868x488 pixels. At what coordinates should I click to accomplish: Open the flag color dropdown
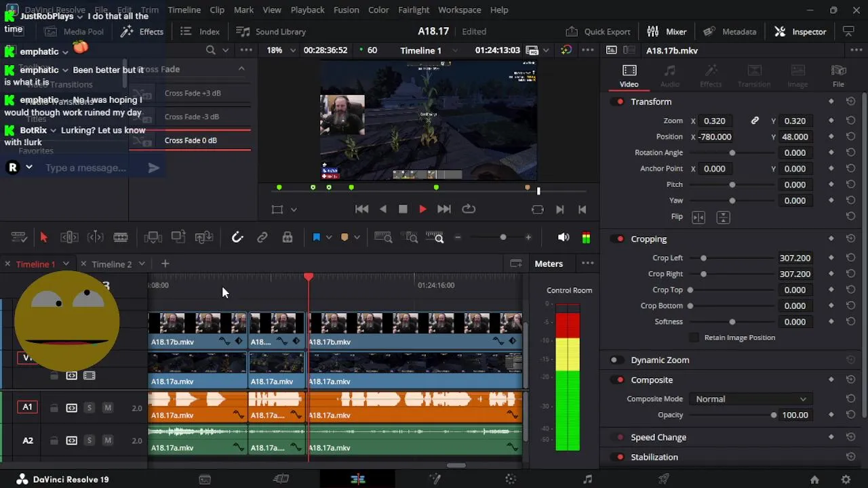(x=329, y=237)
